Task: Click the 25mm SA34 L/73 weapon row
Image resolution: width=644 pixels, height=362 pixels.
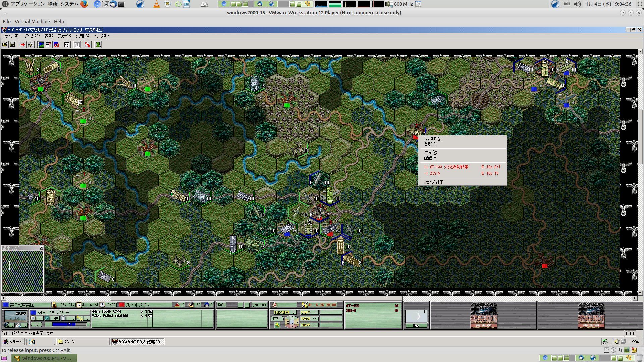Action: coord(122,312)
